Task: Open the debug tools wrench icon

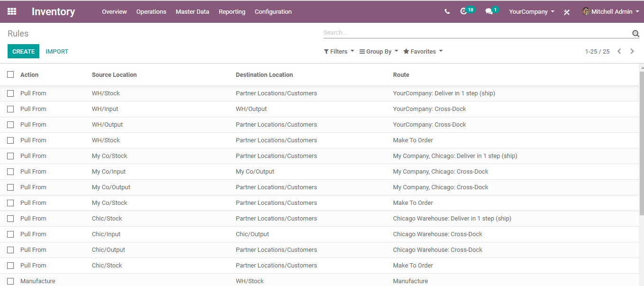Action: click(x=567, y=12)
